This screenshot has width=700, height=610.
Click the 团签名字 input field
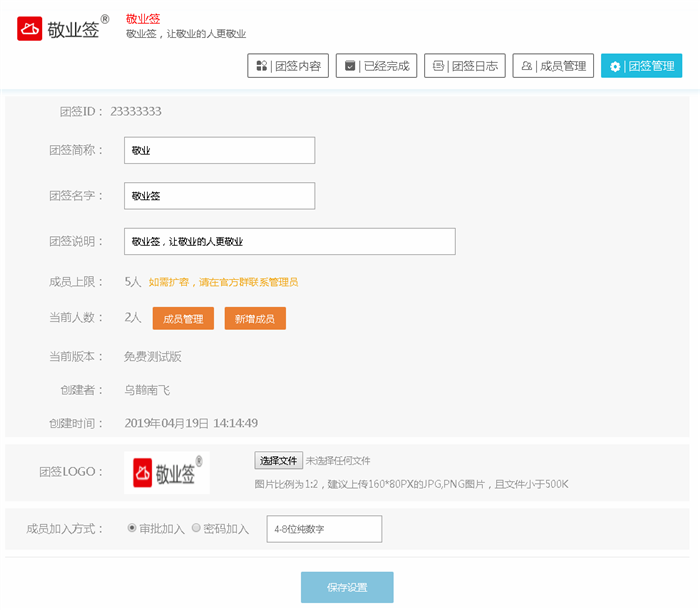(x=220, y=196)
